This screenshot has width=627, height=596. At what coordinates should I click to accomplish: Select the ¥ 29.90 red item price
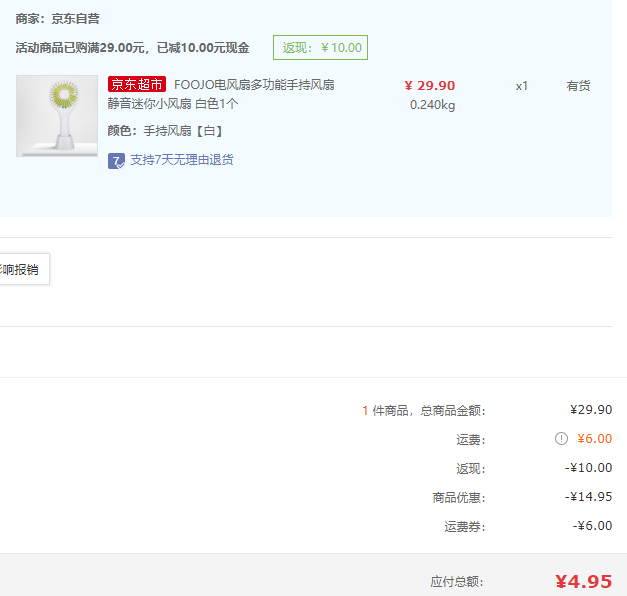click(430, 86)
